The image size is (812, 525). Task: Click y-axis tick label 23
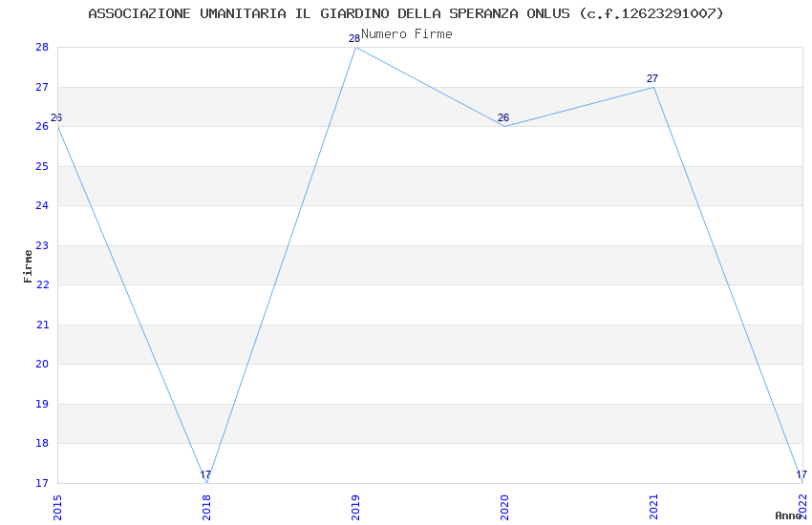pyautogui.click(x=42, y=245)
